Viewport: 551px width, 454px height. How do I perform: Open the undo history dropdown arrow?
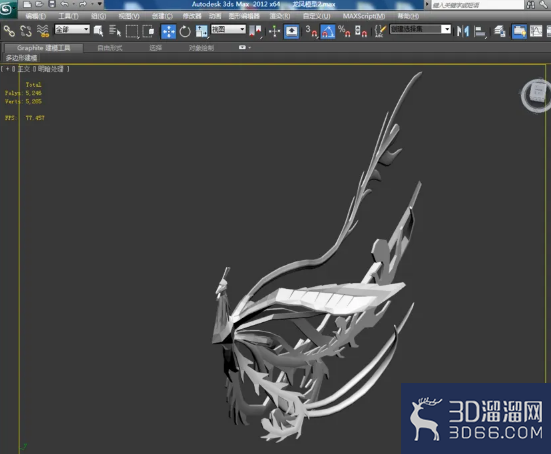[73, 4]
